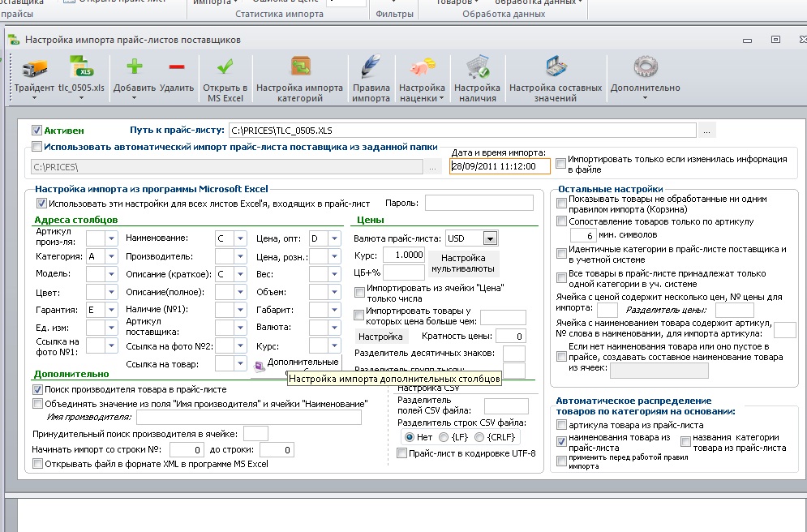Open Дополнительно gear icon

(646, 66)
